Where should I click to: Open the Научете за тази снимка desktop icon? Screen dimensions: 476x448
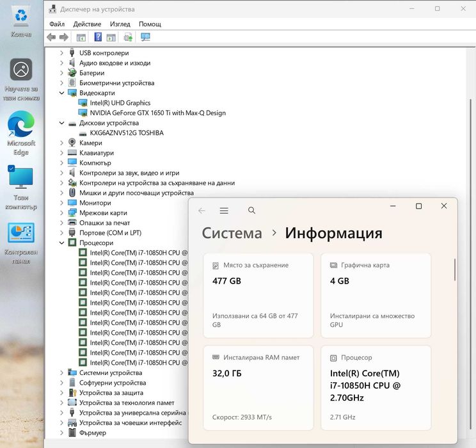pyautogui.click(x=21, y=79)
